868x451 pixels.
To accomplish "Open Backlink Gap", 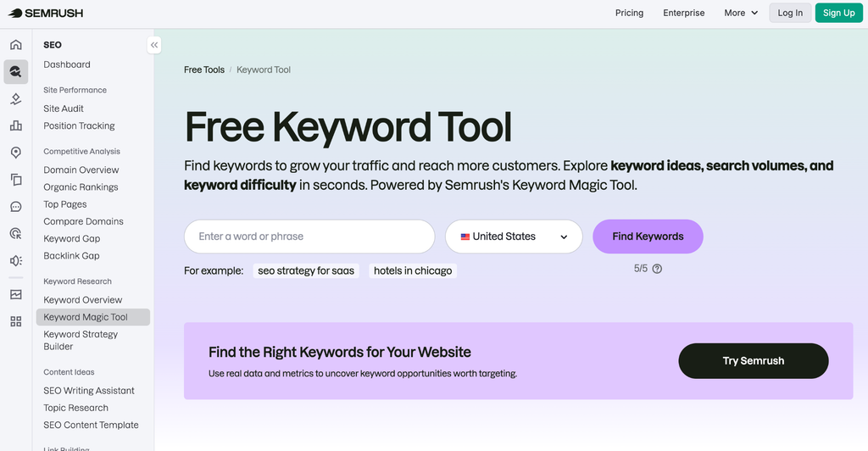I will 71,256.
